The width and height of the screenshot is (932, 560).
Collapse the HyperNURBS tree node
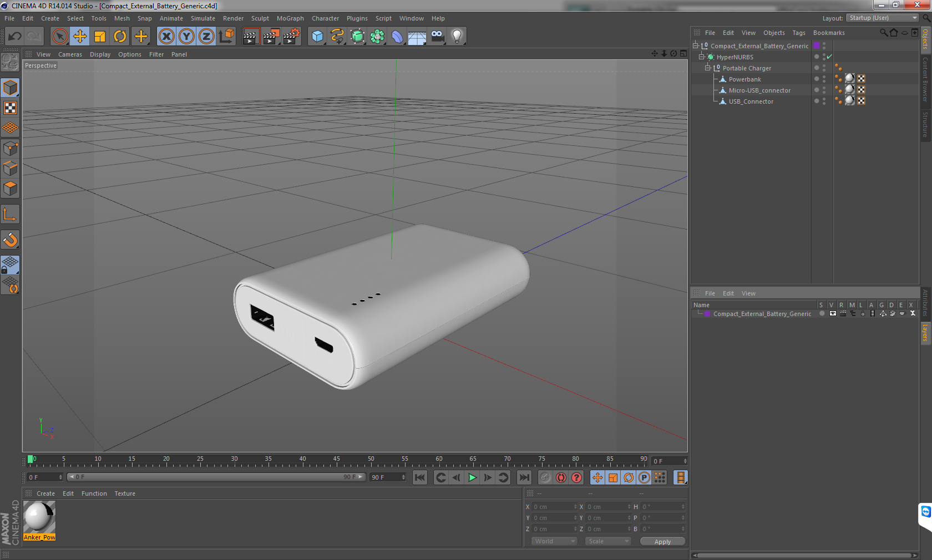click(x=702, y=57)
